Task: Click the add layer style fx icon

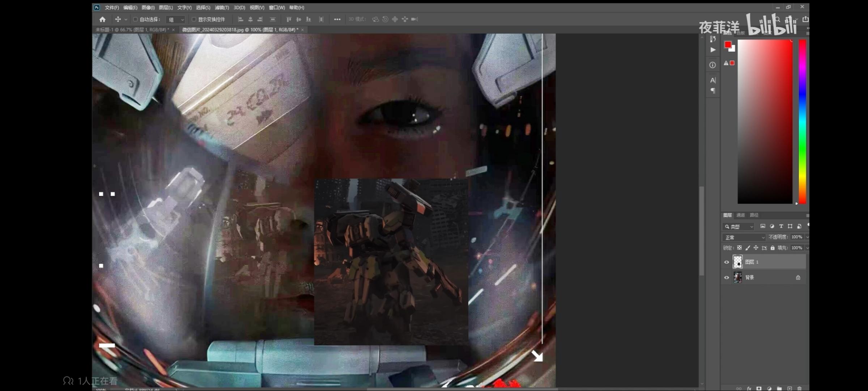Action: [x=749, y=388]
